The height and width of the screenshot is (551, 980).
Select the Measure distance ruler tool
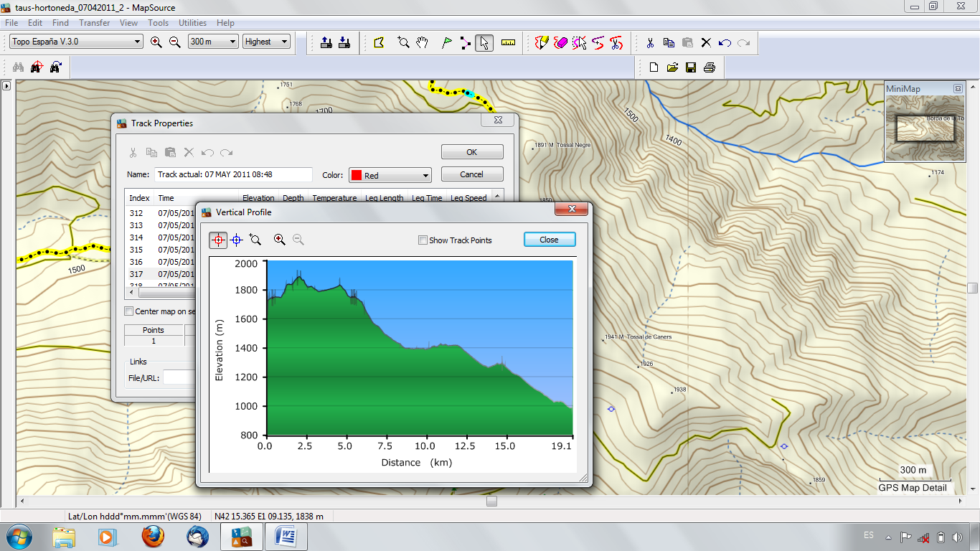pyautogui.click(x=509, y=43)
